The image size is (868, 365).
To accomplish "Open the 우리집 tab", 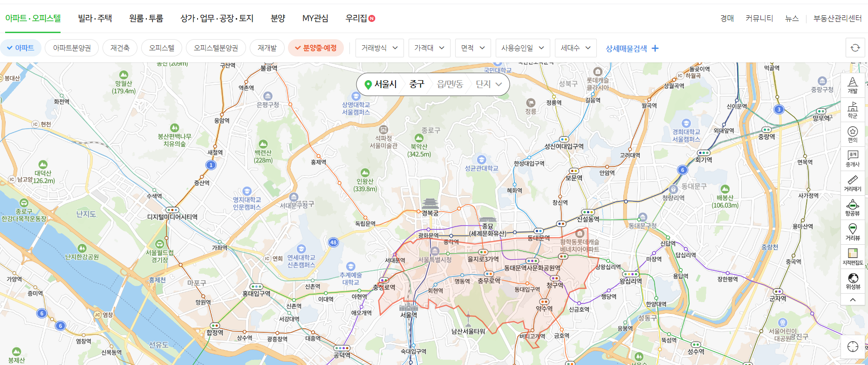I will click(x=356, y=18).
